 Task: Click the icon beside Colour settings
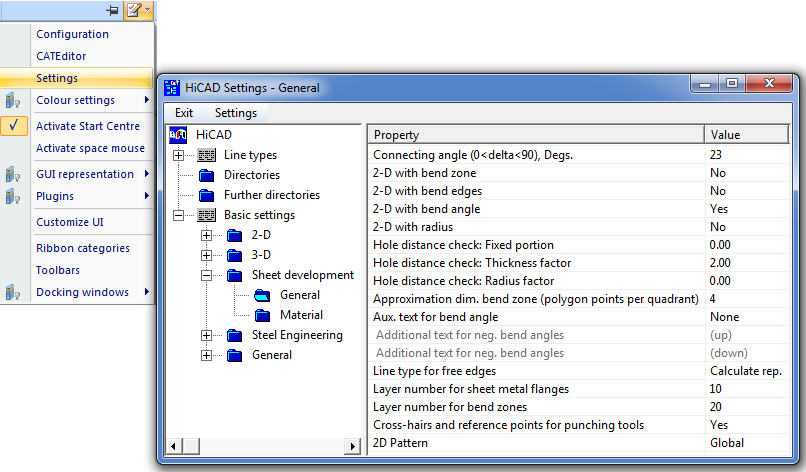(x=12, y=100)
